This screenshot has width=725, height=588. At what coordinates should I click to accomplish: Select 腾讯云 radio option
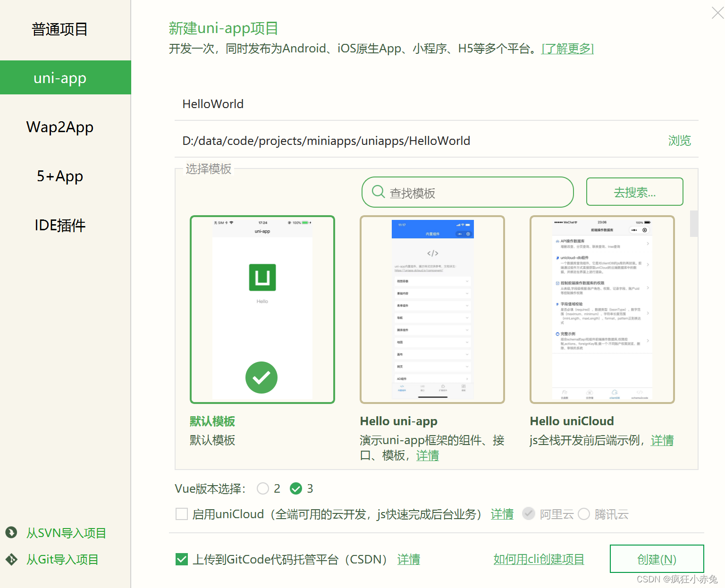pos(584,513)
